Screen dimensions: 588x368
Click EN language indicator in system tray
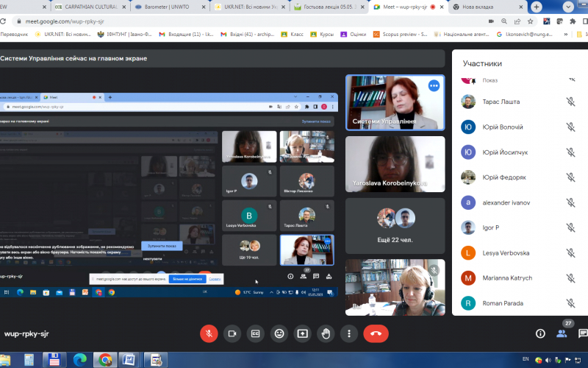(526, 359)
